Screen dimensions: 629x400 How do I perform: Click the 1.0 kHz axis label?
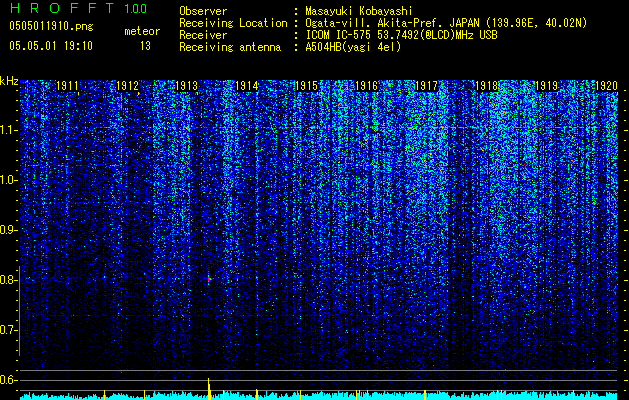[8, 180]
